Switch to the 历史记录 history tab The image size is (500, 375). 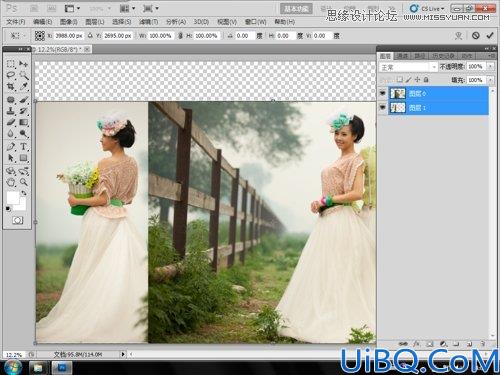coord(443,56)
